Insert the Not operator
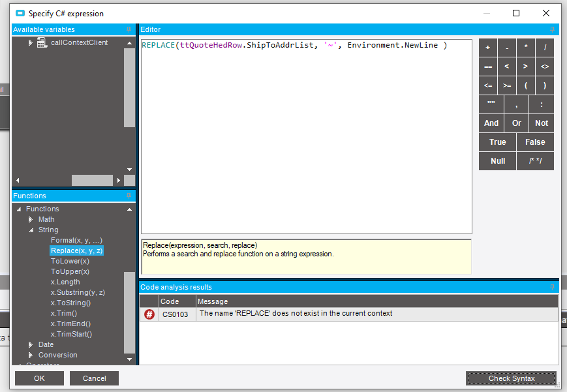Viewport: 567px width, 392px height. pos(542,123)
